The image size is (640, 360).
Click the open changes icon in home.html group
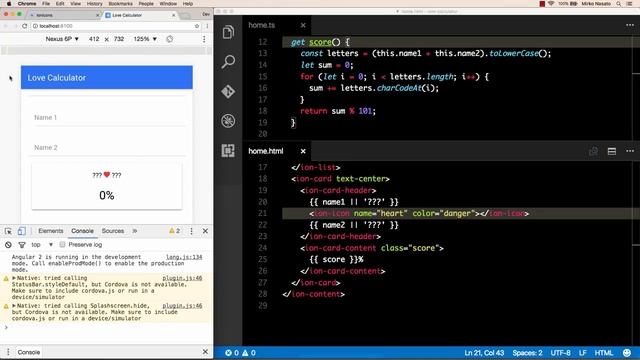(x=593, y=151)
